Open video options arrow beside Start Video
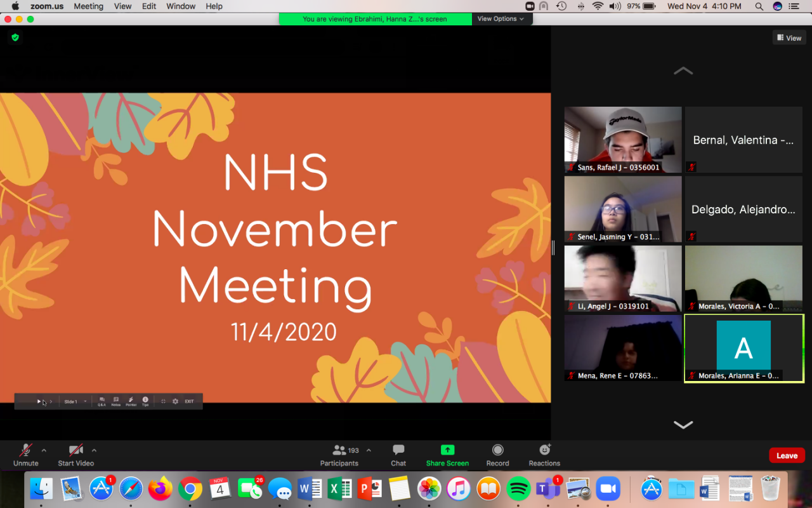Image resolution: width=812 pixels, height=508 pixels. pyautogui.click(x=94, y=450)
